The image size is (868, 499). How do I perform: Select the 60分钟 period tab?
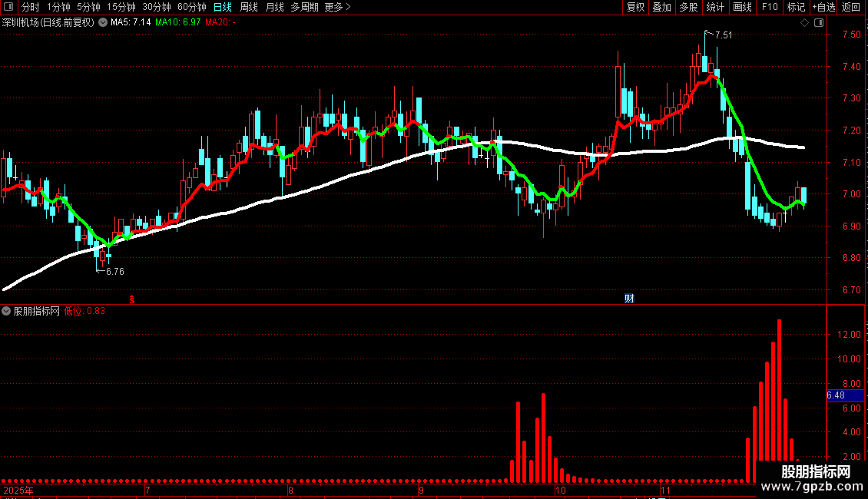192,7
